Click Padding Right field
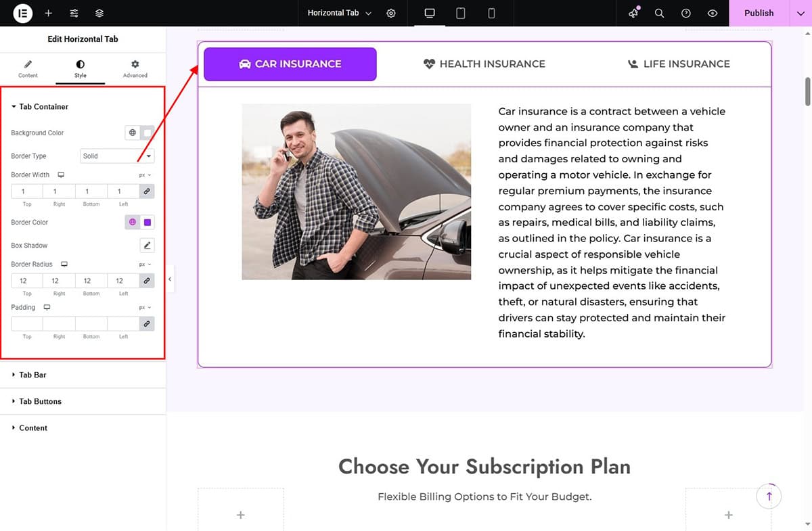Screen dimensions: 812x531 click(x=59, y=324)
